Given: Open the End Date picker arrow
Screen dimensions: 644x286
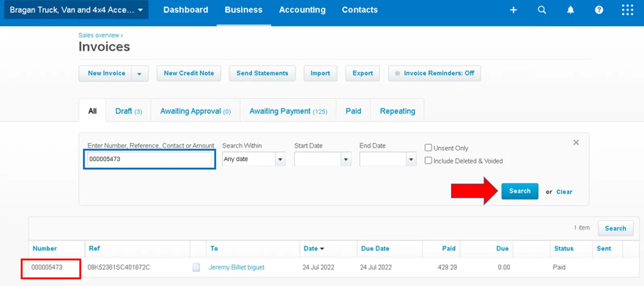Looking at the screenshot, I should coord(411,159).
